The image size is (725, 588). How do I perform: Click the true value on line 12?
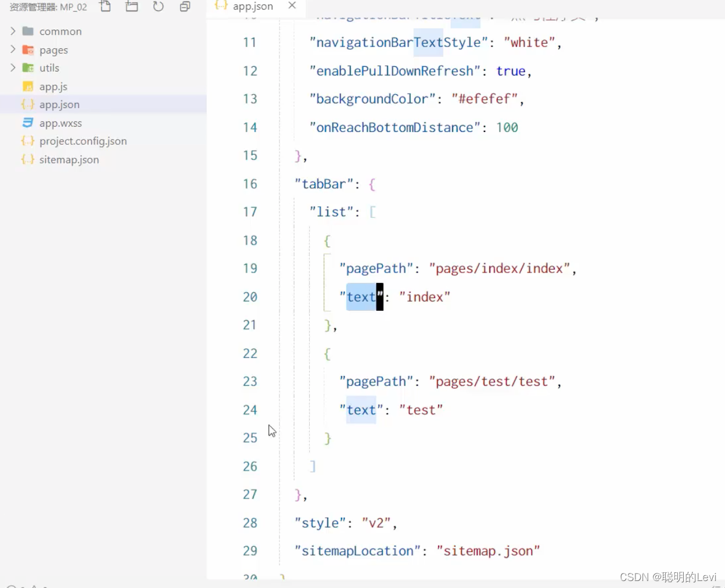[x=511, y=71]
